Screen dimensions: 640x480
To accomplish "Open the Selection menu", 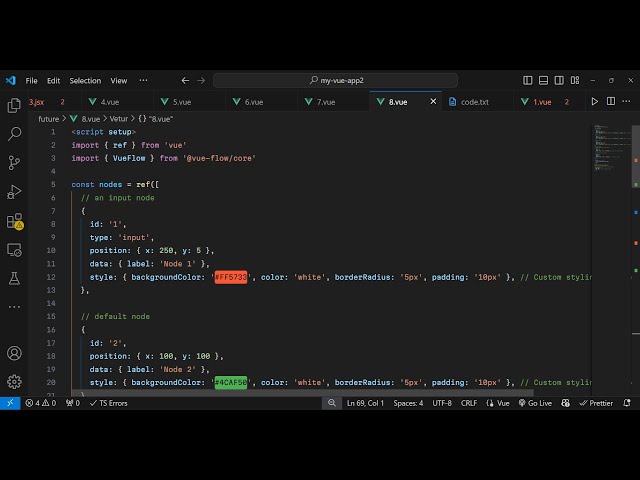I will click(x=85, y=80).
